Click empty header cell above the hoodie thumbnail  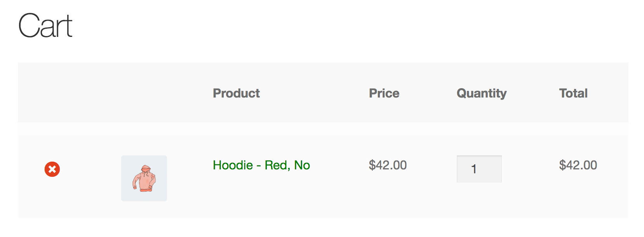(144, 93)
